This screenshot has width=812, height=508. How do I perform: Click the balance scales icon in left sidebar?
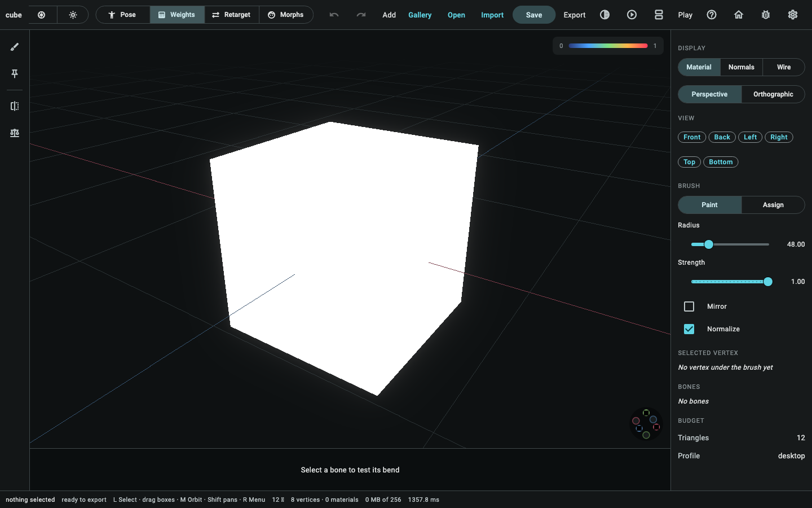15,133
